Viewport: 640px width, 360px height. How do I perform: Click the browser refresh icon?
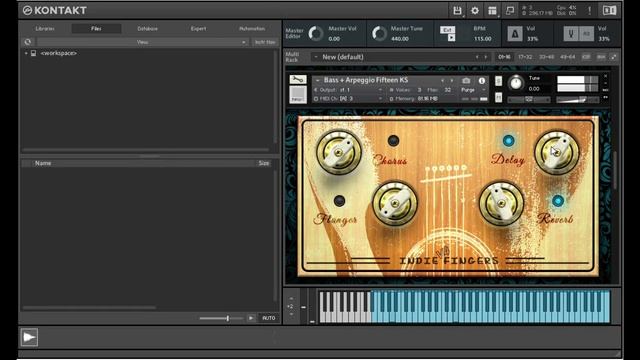coord(28,42)
